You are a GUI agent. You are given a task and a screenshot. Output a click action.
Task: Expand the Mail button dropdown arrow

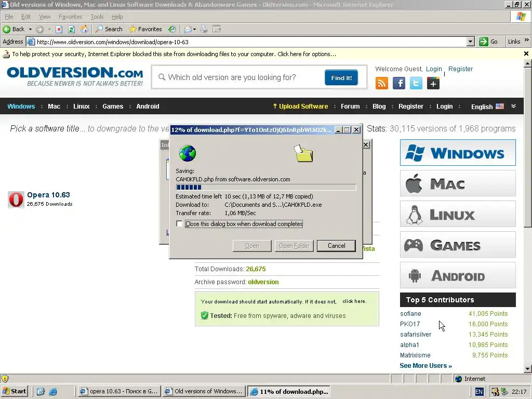pyautogui.click(x=194, y=29)
